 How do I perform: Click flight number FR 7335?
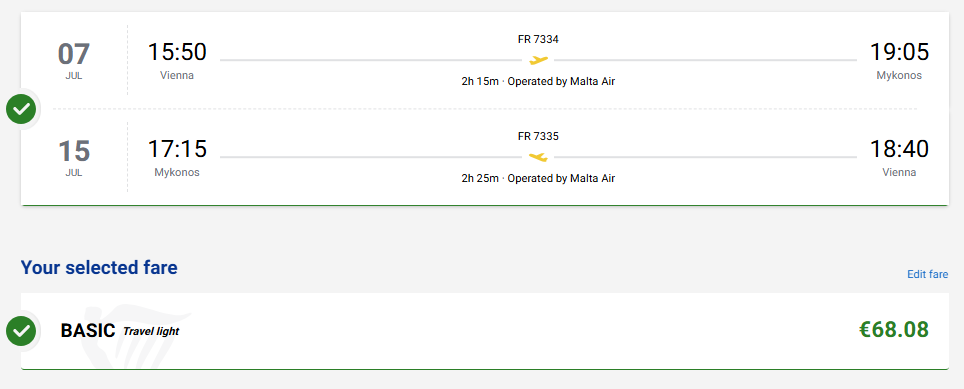click(x=538, y=136)
